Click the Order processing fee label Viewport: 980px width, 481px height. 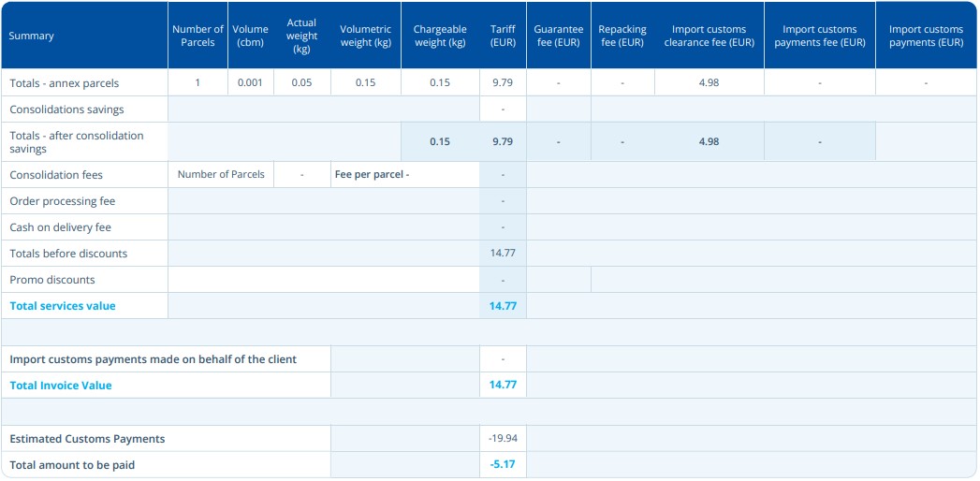[63, 201]
